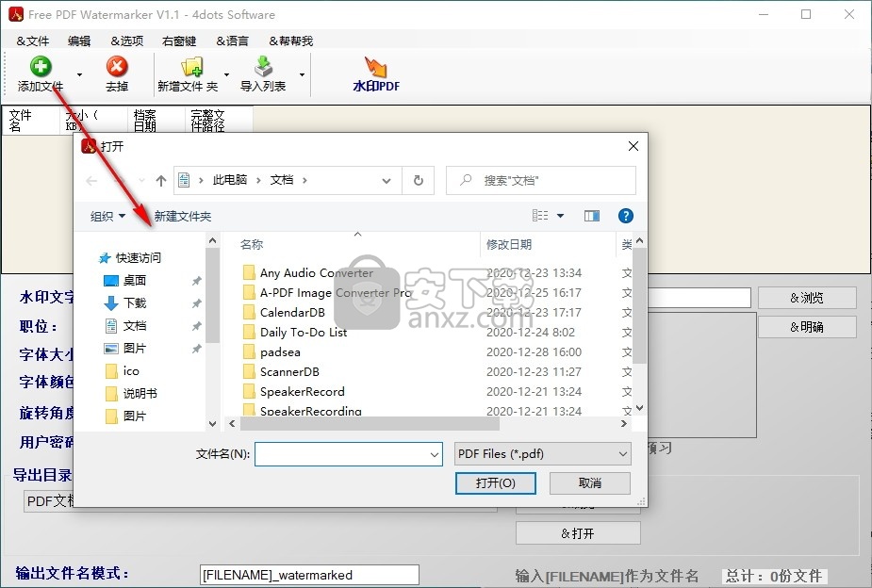
Task: Select the ico folder in navigation pane
Action: tap(123, 371)
